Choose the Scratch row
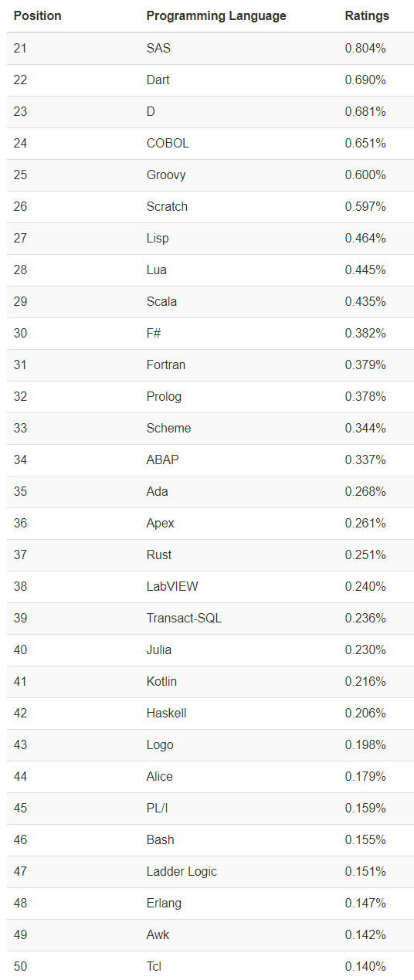 [x=210, y=206]
